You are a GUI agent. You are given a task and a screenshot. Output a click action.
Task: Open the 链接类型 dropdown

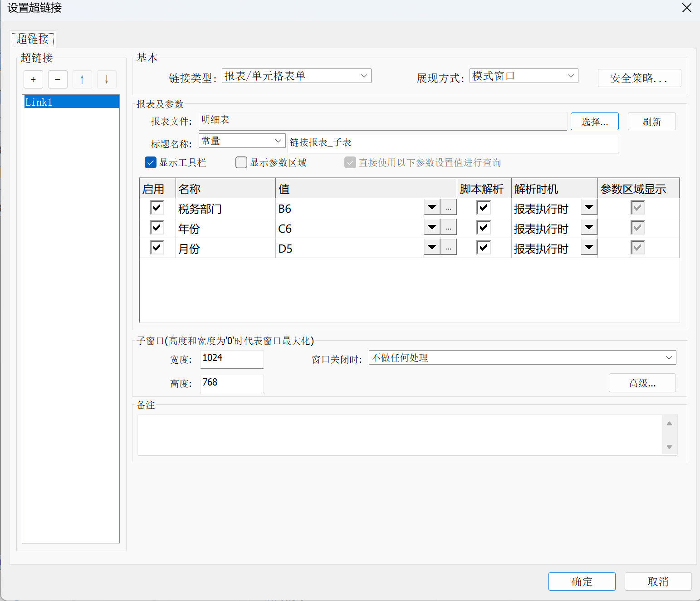tap(296, 76)
